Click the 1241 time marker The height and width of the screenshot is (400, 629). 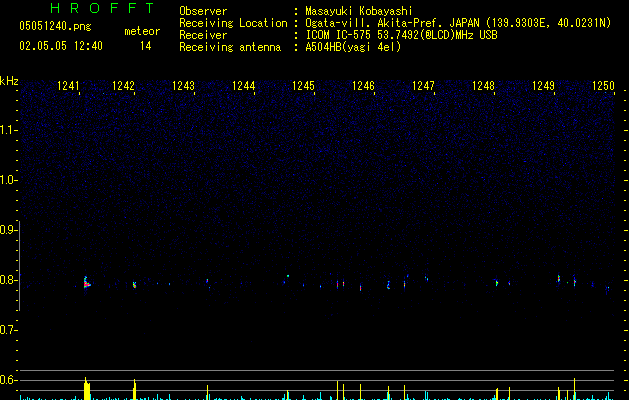(68, 86)
